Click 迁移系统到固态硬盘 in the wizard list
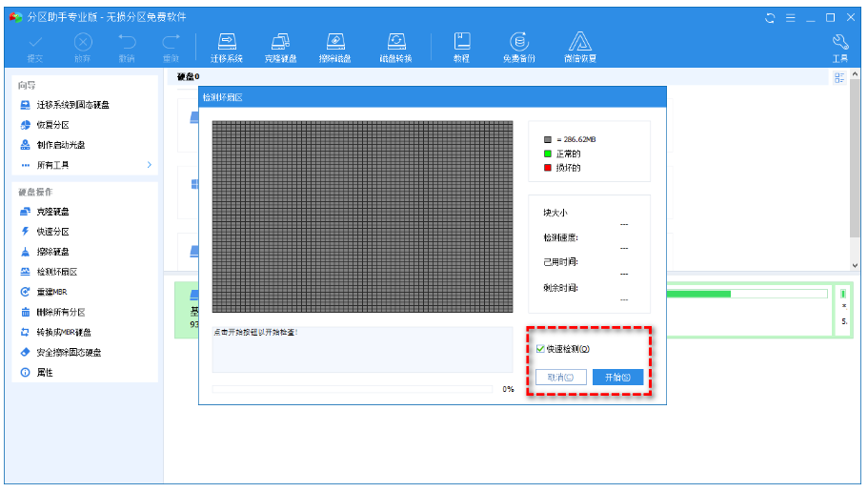The height and width of the screenshot is (492, 868). 72,105
